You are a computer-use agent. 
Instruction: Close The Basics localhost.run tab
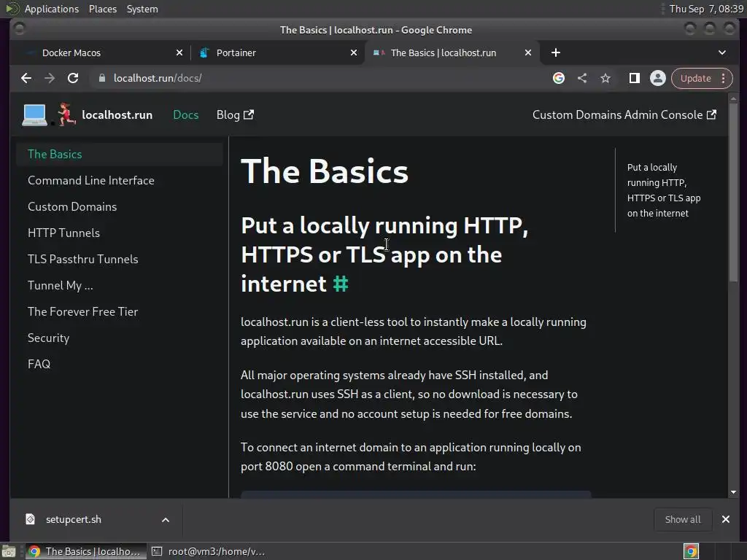click(528, 52)
